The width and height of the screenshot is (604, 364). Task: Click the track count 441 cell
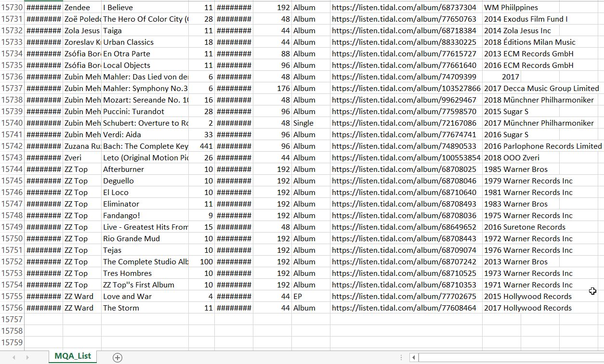(x=201, y=146)
